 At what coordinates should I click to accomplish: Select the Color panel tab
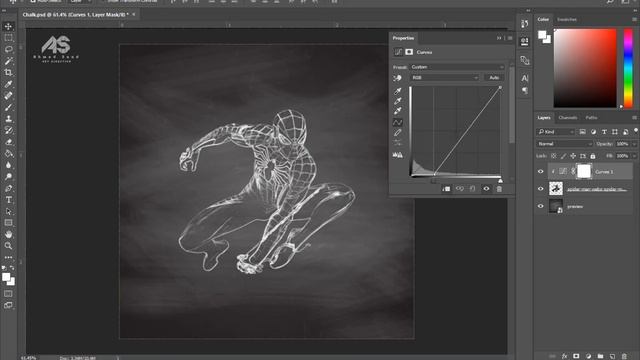click(543, 19)
